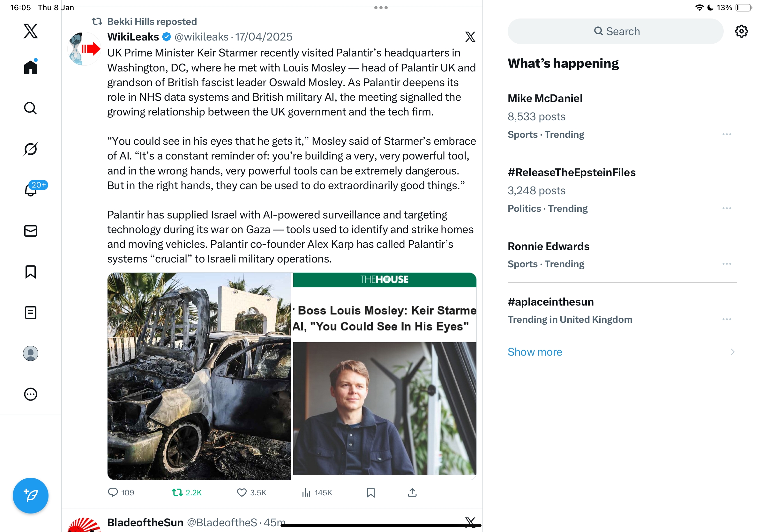
Task: Open more options for #ReleaseTheEpsteinFiles trend
Action: [x=727, y=208]
